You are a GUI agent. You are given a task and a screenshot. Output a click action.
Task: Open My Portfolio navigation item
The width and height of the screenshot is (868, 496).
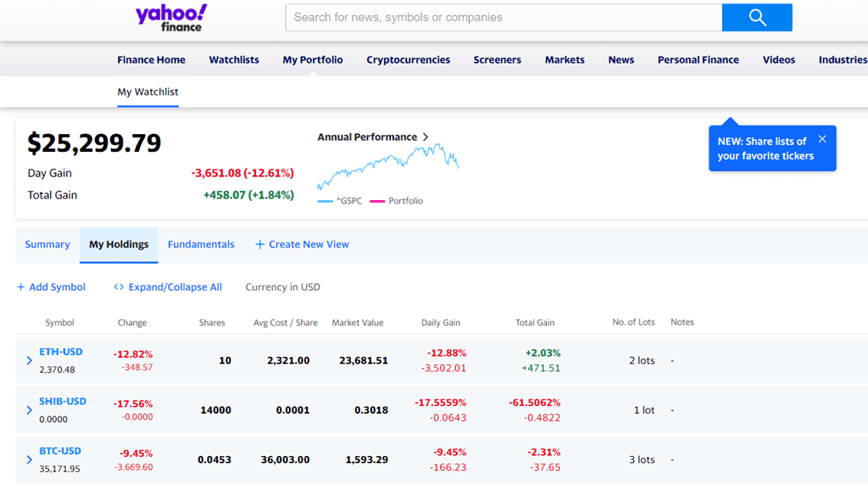point(313,60)
